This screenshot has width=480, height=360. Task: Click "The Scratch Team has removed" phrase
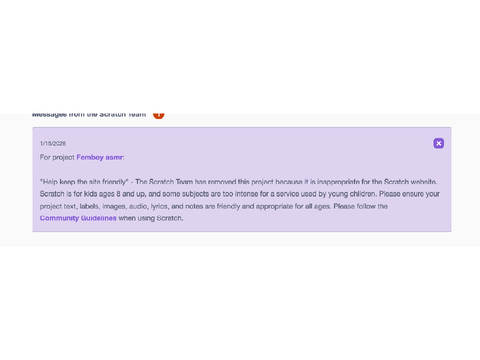click(170, 182)
